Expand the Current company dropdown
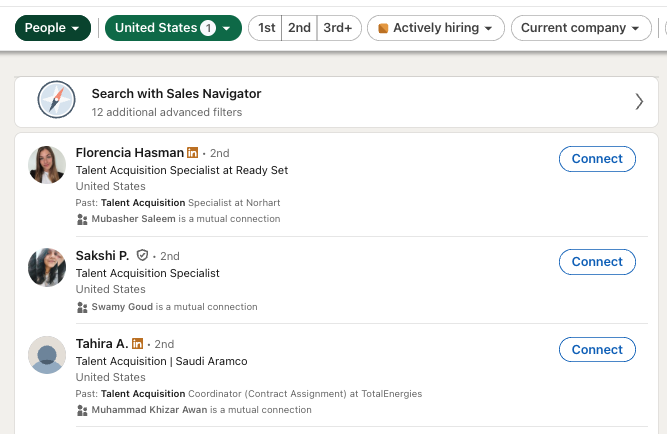 (581, 28)
